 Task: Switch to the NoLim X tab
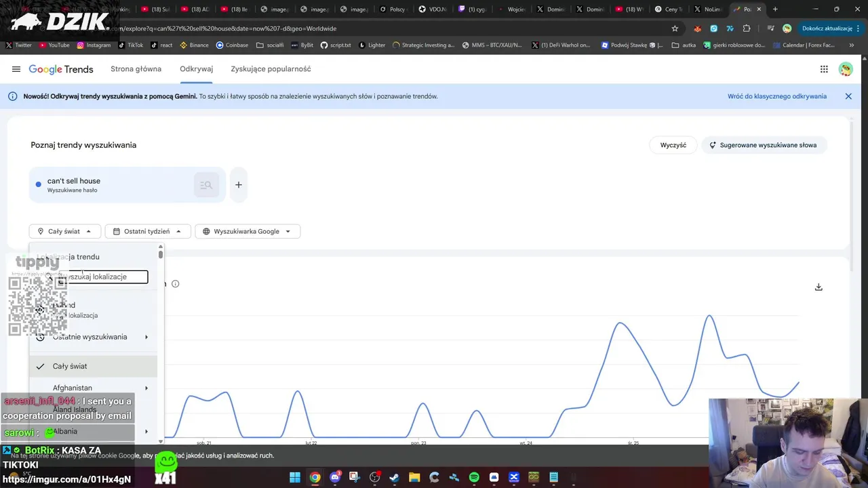click(x=709, y=9)
